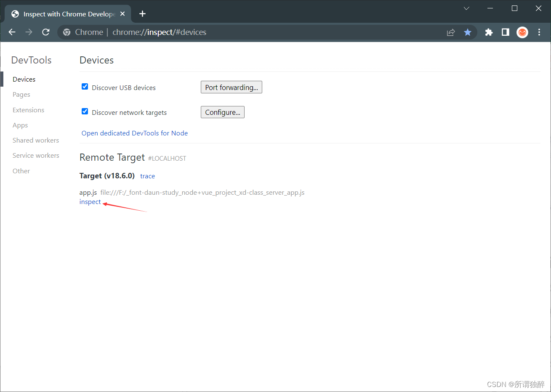Toggle the browser side panel icon
551x392 pixels.
pyautogui.click(x=506, y=32)
